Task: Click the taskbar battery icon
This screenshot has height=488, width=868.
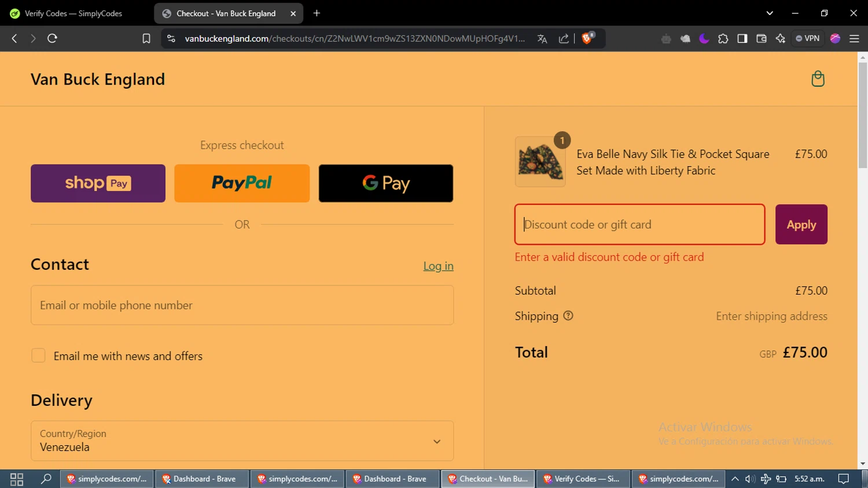Action: (781, 479)
